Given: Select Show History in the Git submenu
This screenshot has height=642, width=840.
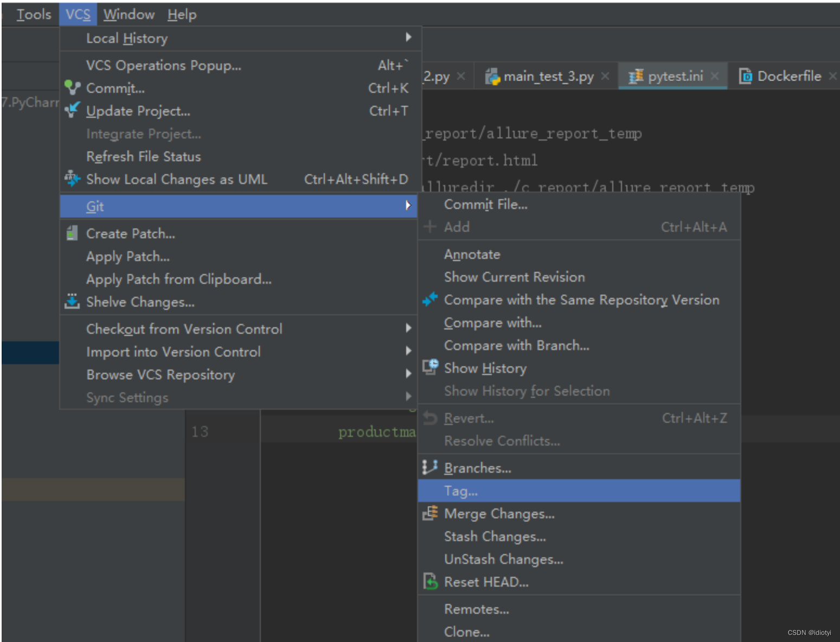Looking at the screenshot, I should tap(579, 368).
